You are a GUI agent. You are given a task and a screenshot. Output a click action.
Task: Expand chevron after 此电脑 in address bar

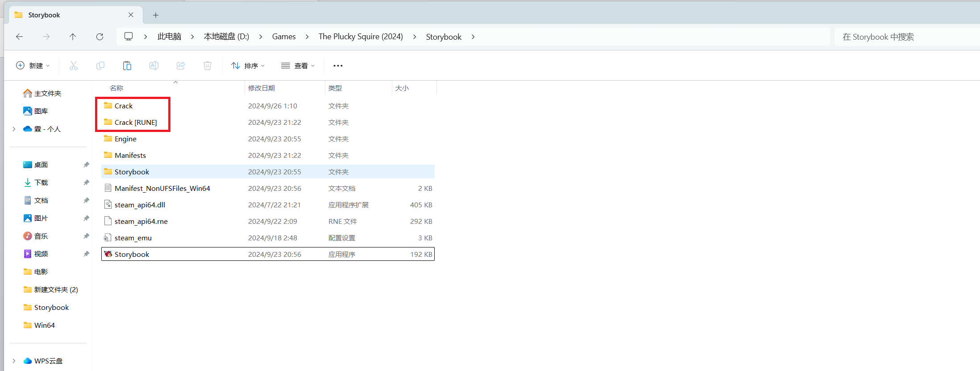tap(145, 37)
